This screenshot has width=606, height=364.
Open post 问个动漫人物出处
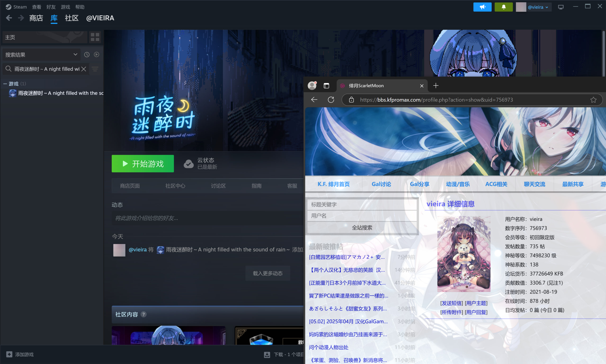click(329, 347)
